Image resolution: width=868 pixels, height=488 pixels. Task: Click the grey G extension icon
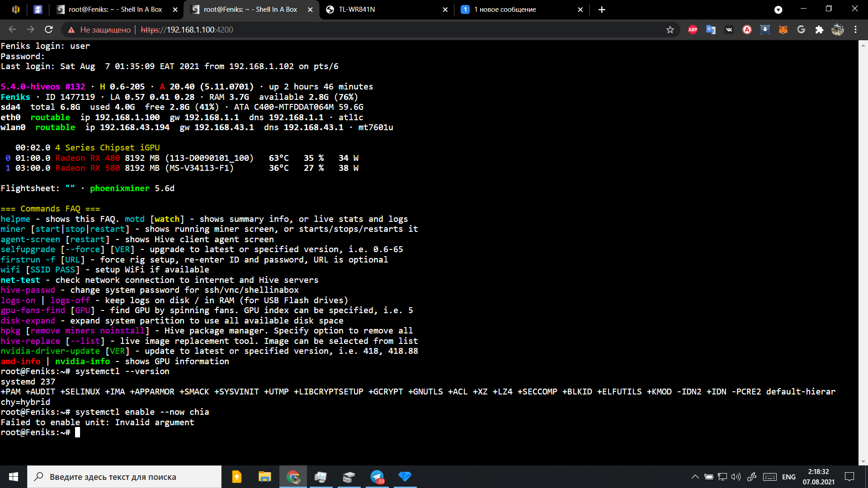point(801,30)
